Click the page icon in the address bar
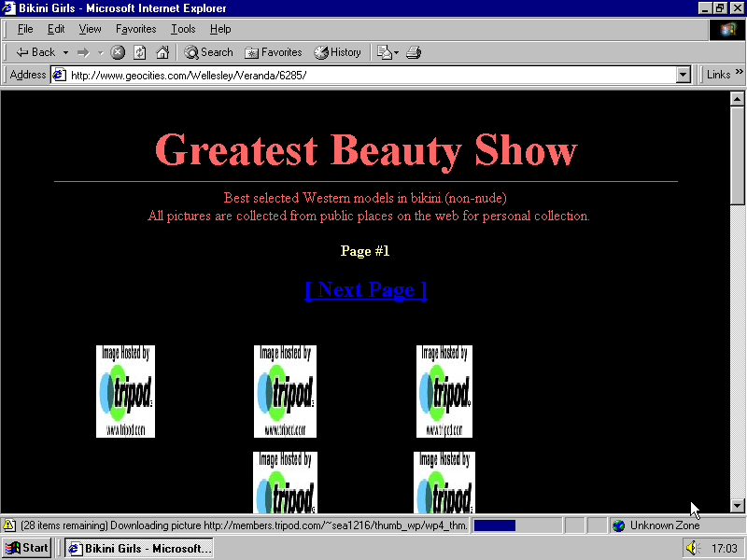Screen dimensions: 747x560 59,76
